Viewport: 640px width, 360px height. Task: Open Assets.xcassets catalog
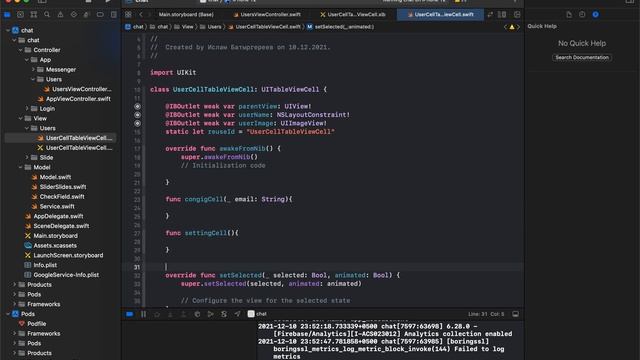tap(51, 246)
